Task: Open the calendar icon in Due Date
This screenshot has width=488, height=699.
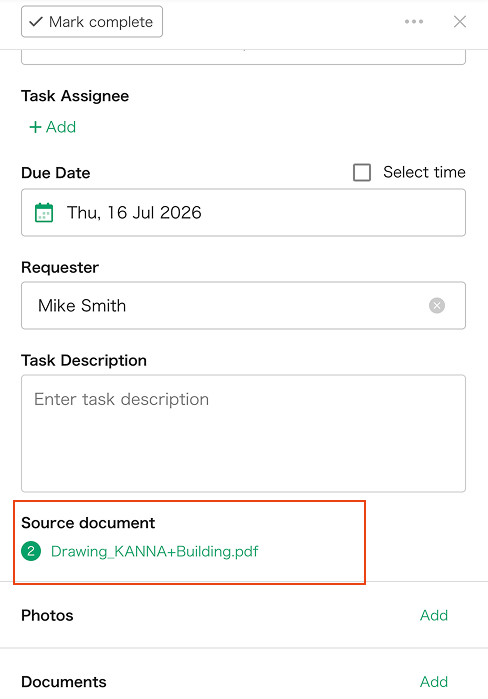Action: [x=44, y=213]
